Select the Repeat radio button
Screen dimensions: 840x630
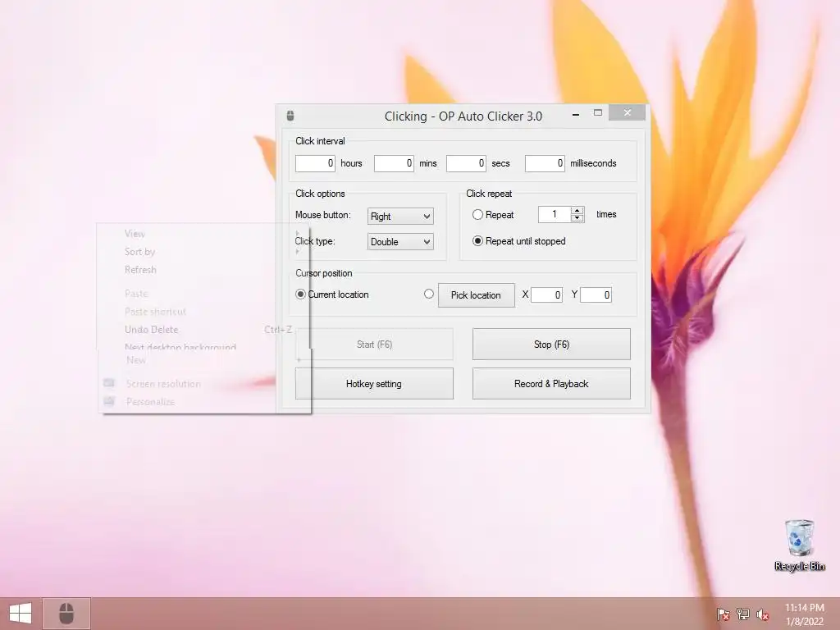coord(477,215)
